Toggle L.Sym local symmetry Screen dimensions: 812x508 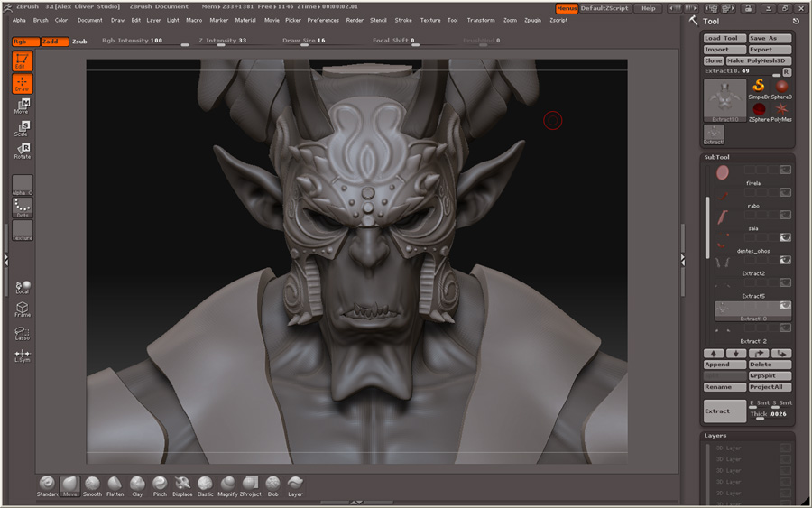23,356
